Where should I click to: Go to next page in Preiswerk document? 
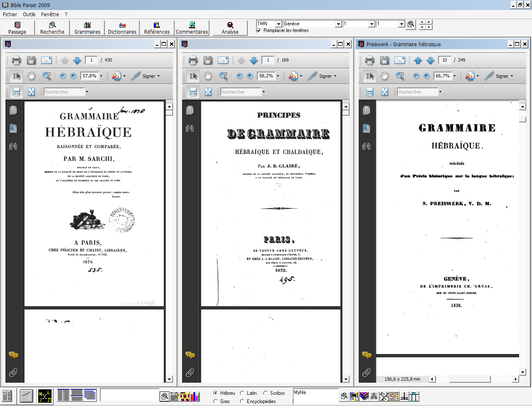[x=431, y=60]
